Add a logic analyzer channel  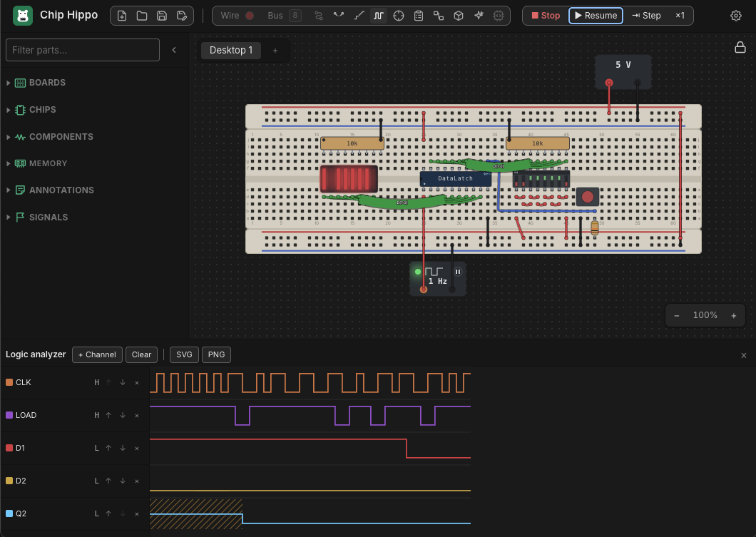point(97,354)
